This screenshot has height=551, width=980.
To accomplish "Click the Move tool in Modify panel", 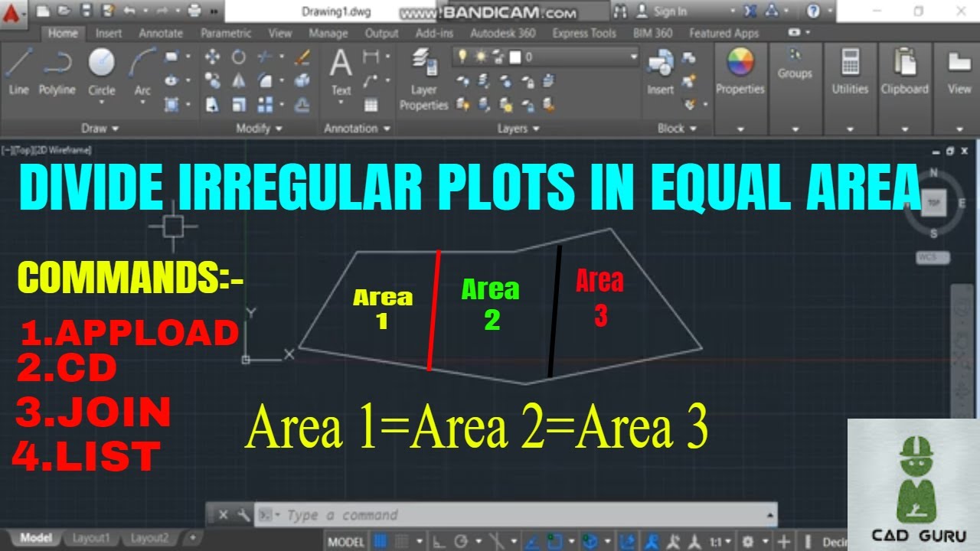I will coord(213,57).
